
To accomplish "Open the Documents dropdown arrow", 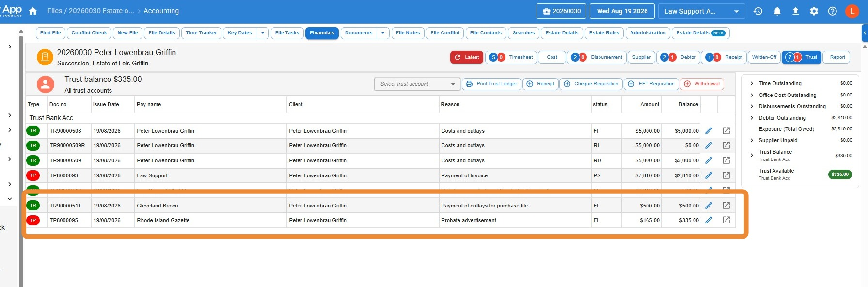I will pyautogui.click(x=383, y=33).
